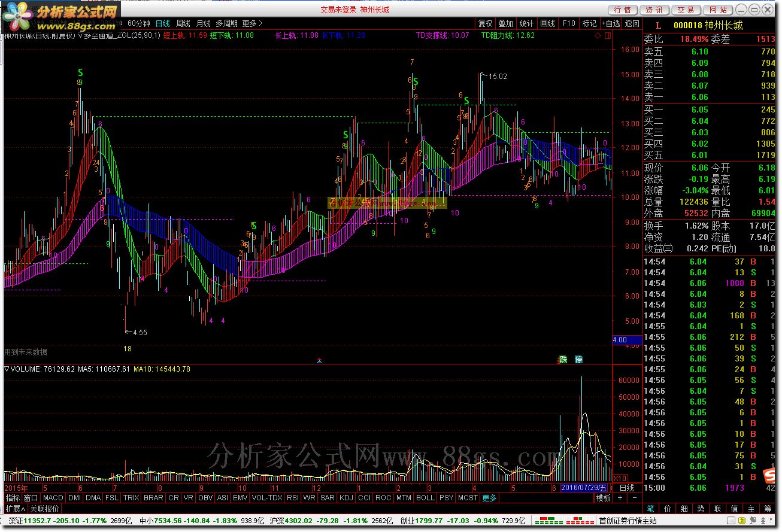Expand the main chart indicator dropdown arrow

tap(80, 35)
